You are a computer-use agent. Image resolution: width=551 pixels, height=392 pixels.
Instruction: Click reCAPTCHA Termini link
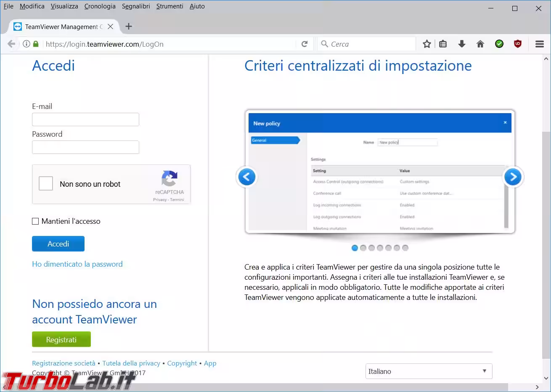177,200
